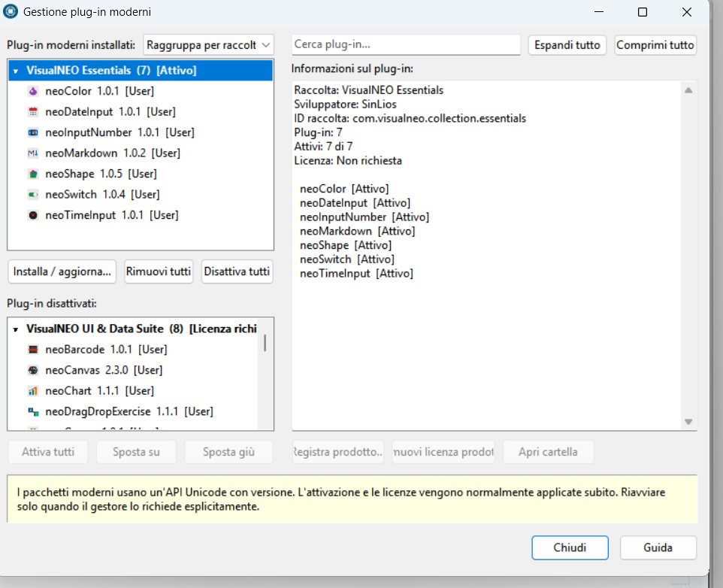Select neoBarcode 1.0.1 disabled plug-in
Viewport: 723px width, 588px height.
pyautogui.click(x=106, y=350)
